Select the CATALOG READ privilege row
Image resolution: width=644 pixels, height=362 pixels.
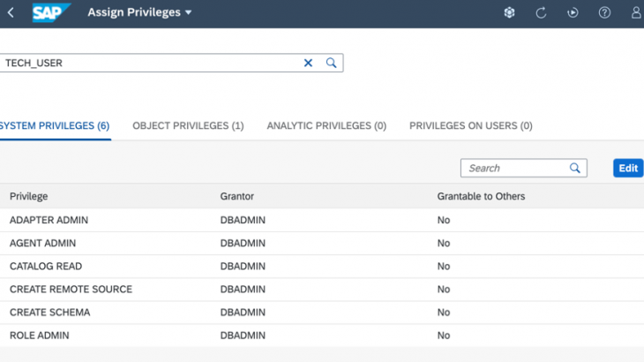[46, 267]
